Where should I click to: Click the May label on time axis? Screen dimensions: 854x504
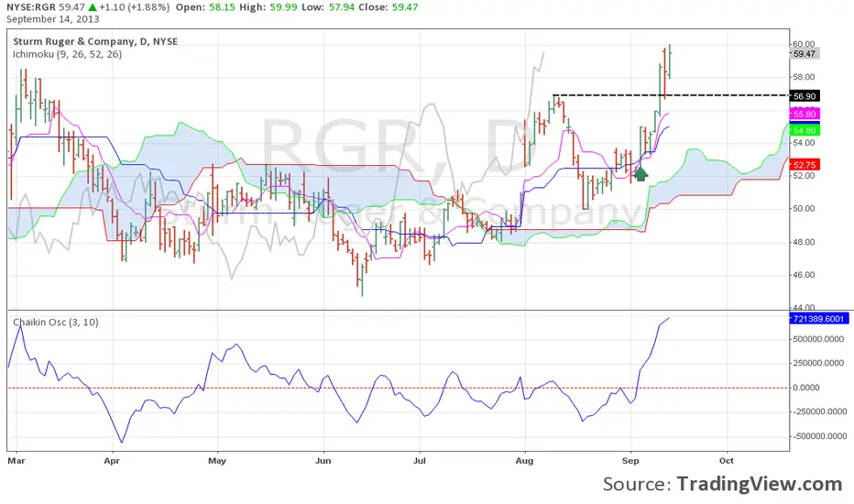pyautogui.click(x=217, y=460)
